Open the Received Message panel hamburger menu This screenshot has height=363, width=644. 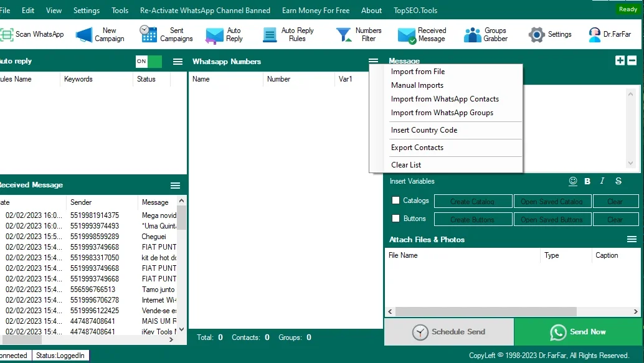pos(176,186)
